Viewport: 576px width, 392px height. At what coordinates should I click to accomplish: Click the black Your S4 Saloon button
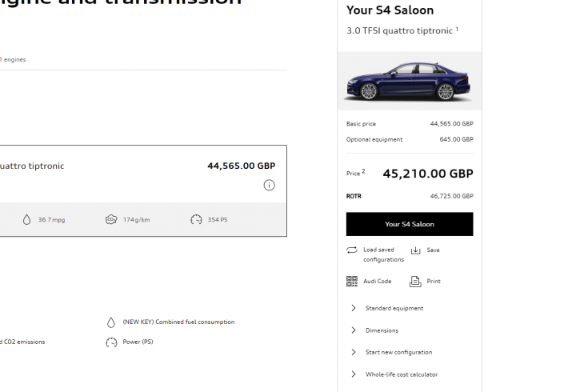[410, 224]
